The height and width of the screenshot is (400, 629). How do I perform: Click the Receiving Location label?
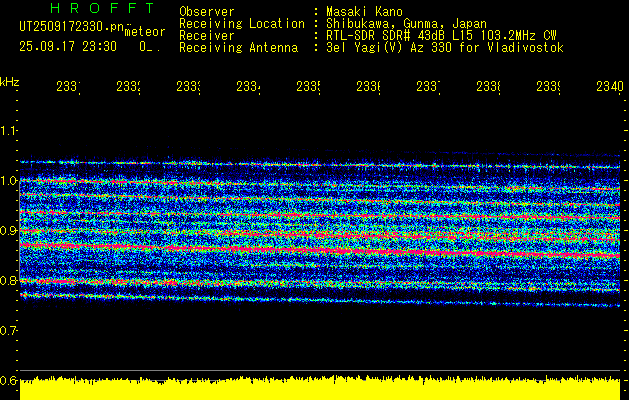242,24
